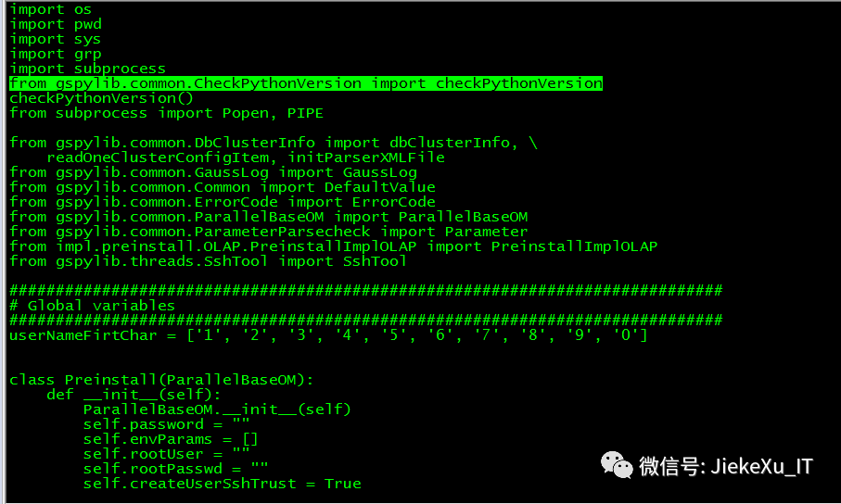Click the "import pwd" line

pos(55,24)
